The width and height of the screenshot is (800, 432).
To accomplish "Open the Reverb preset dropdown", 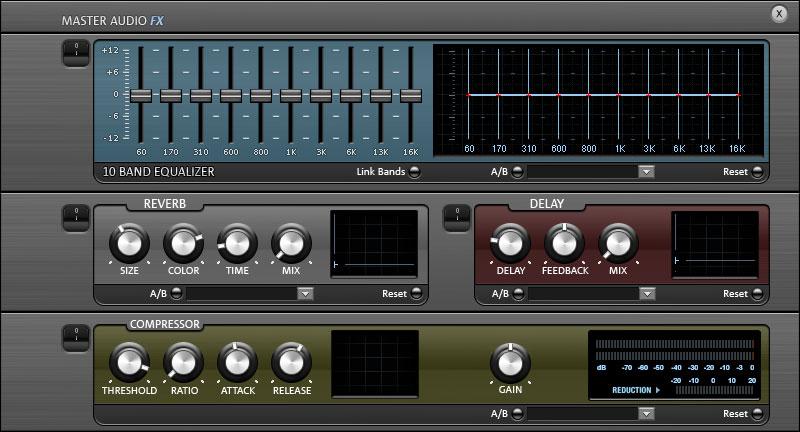I will click(305, 293).
